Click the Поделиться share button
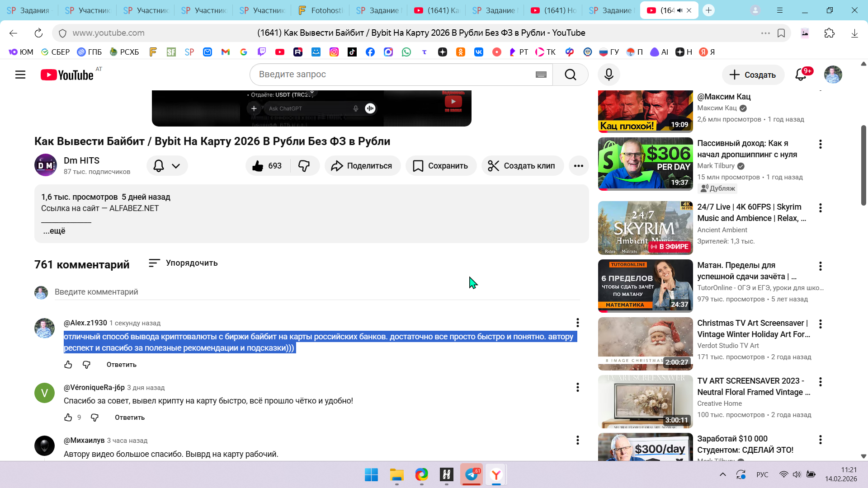 362,166
